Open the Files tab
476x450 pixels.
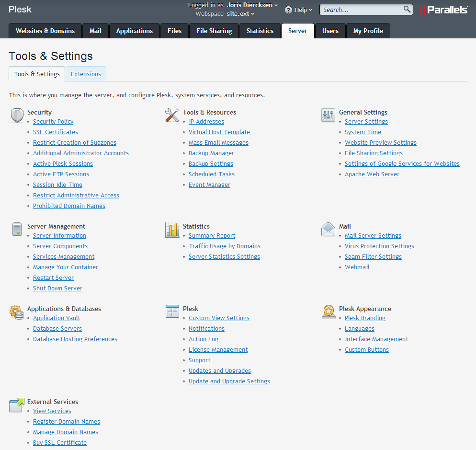pyautogui.click(x=175, y=31)
